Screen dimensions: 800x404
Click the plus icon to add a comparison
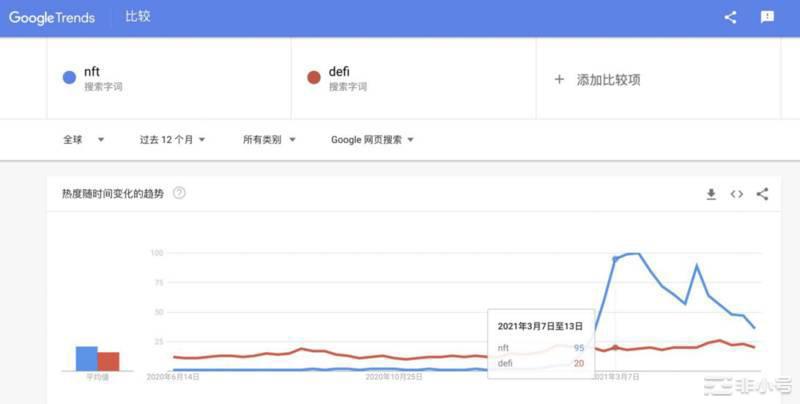[x=559, y=79]
